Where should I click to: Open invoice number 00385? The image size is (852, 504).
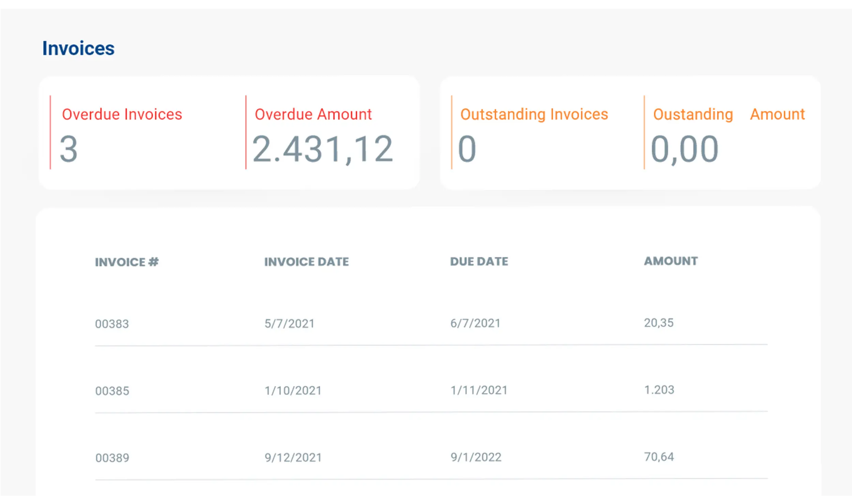(112, 391)
